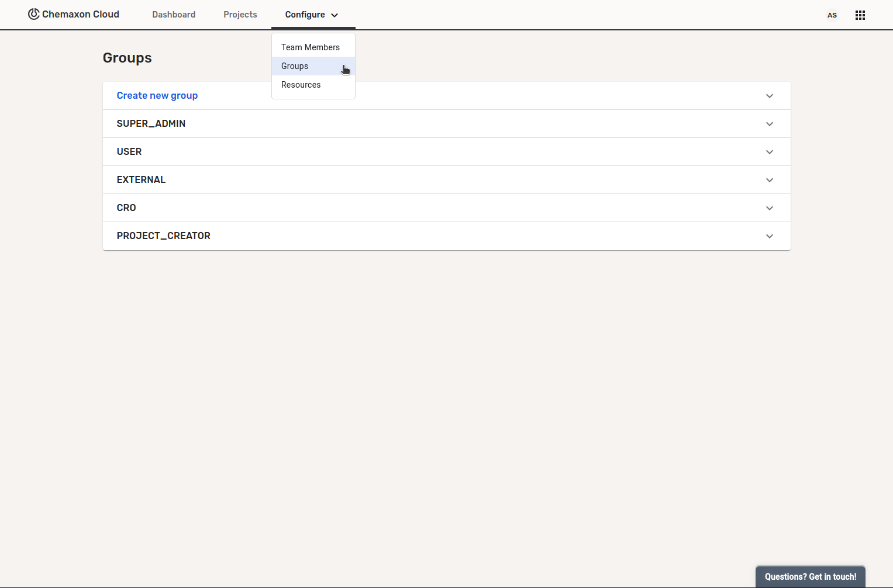Image resolution: width=893 pixels, height=588 pixels.
Task: Click the SUPER_ADMIN group name
Action: pos(151,123)
